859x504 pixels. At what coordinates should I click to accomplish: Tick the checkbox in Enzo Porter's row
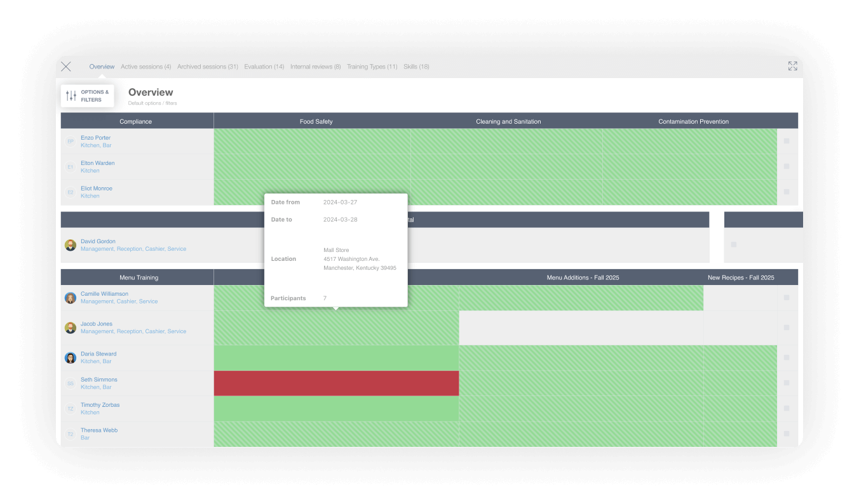tap(787, 141)
